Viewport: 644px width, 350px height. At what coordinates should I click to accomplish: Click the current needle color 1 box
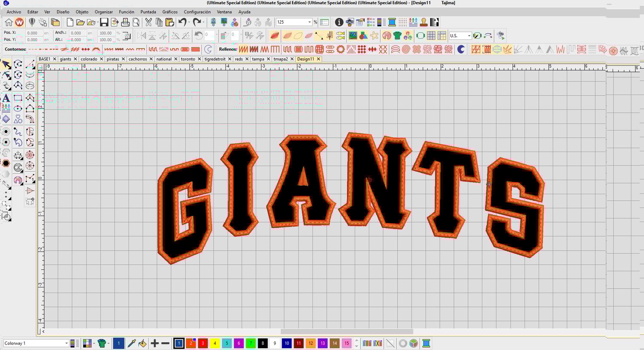(118, 343)
